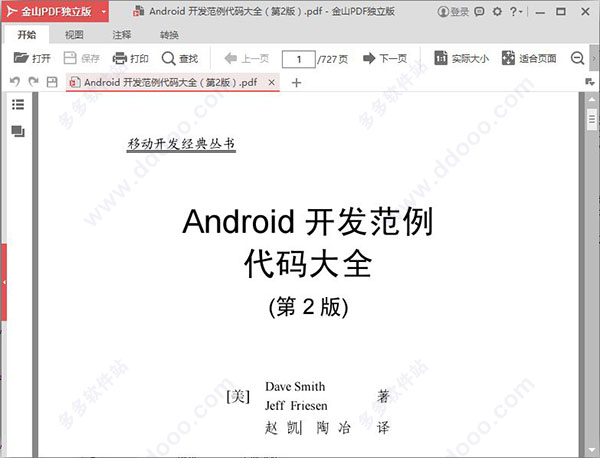Go to previous page with 上一页
This screenshot has width=600, height=458.
247,59
